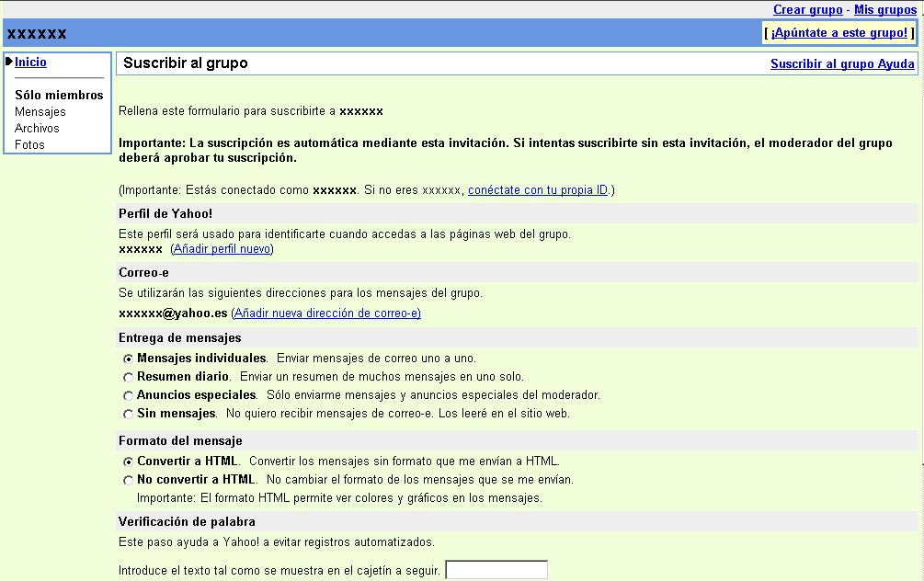Select Resumen diario delivery option
The width and height of the screenshot is (924, 581).
click(128, 377)
